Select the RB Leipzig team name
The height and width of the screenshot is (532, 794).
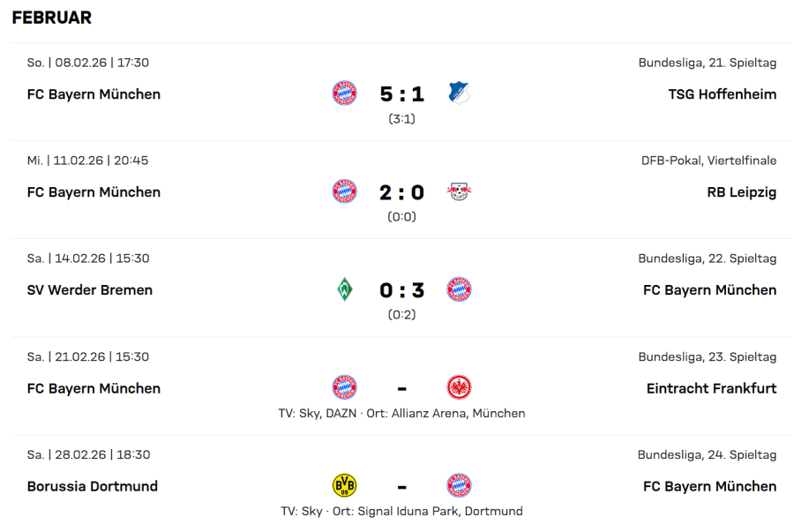[739, 192]
